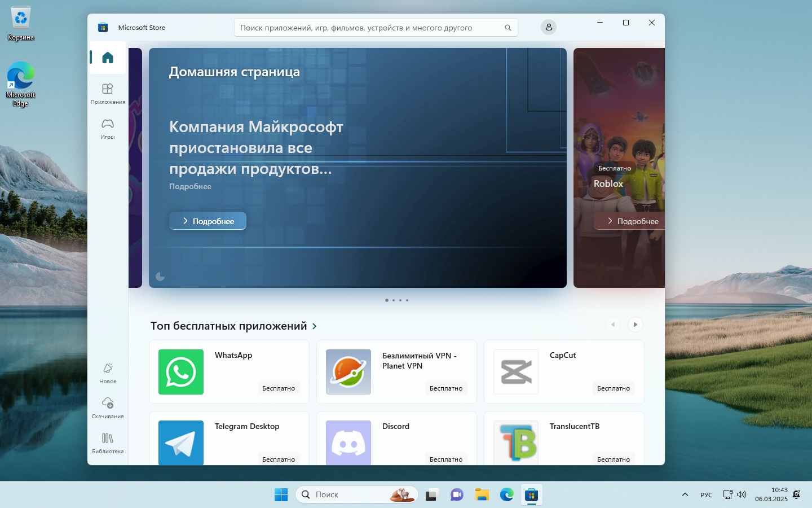Click the user account profile icon
This screenshot has width=812, height=508.
[x=549, y=27]
